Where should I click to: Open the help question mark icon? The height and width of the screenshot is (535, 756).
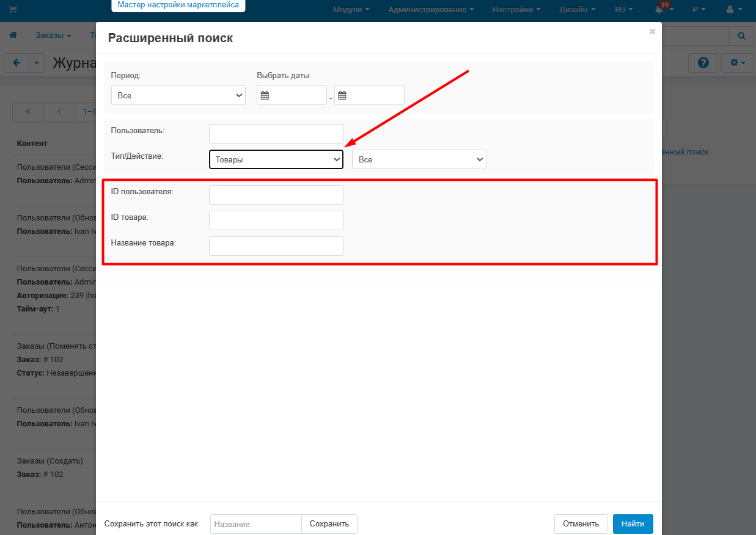703,62
